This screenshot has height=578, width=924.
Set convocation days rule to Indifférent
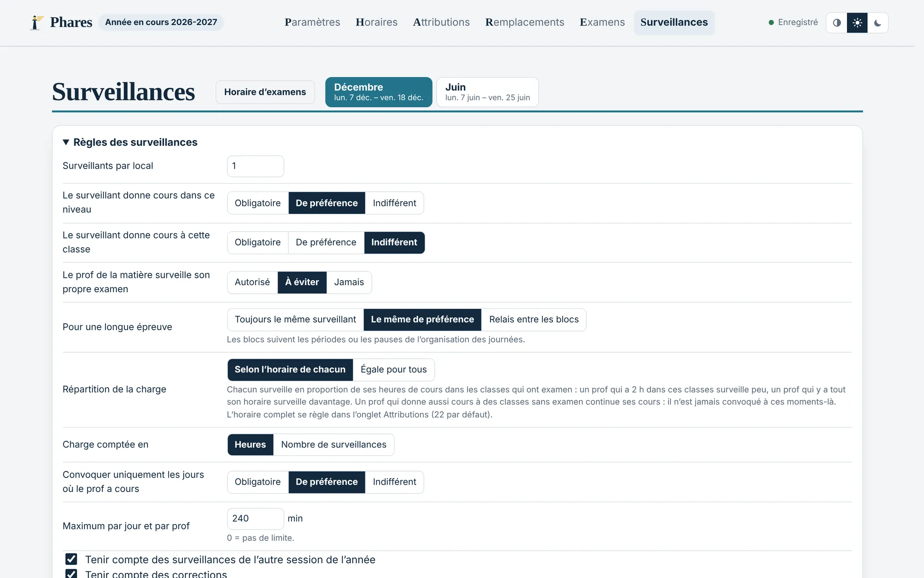(395, 482)
